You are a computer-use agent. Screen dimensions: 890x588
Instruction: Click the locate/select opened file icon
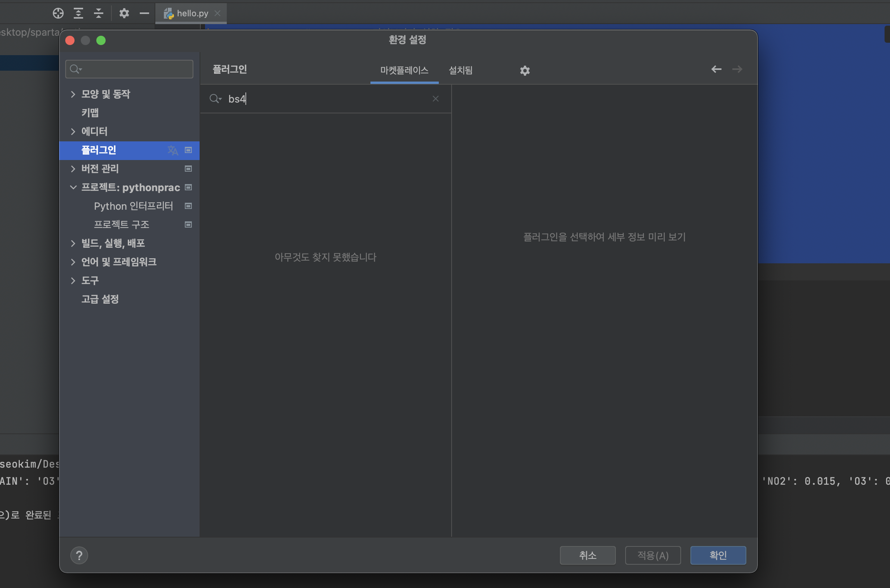[58, 13]
